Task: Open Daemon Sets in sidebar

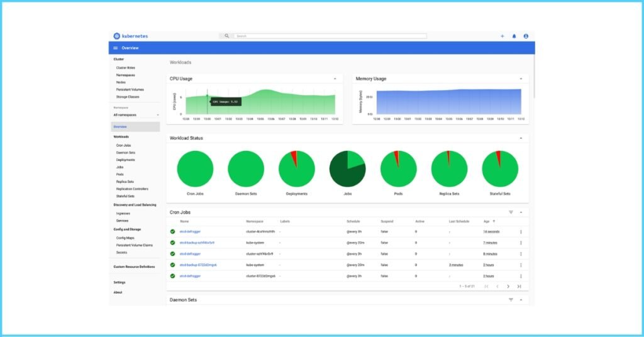Action: tap(125, 153)
